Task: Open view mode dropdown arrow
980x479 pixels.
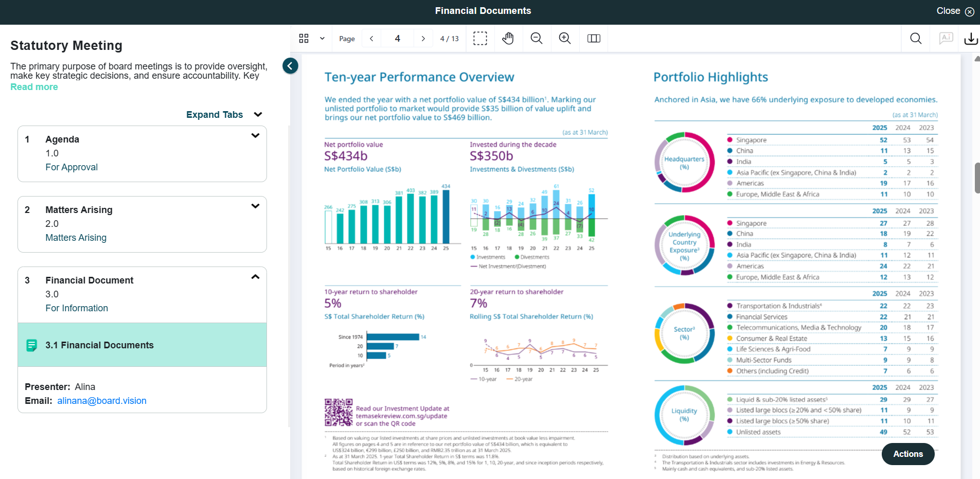Action: click(322, 39)
